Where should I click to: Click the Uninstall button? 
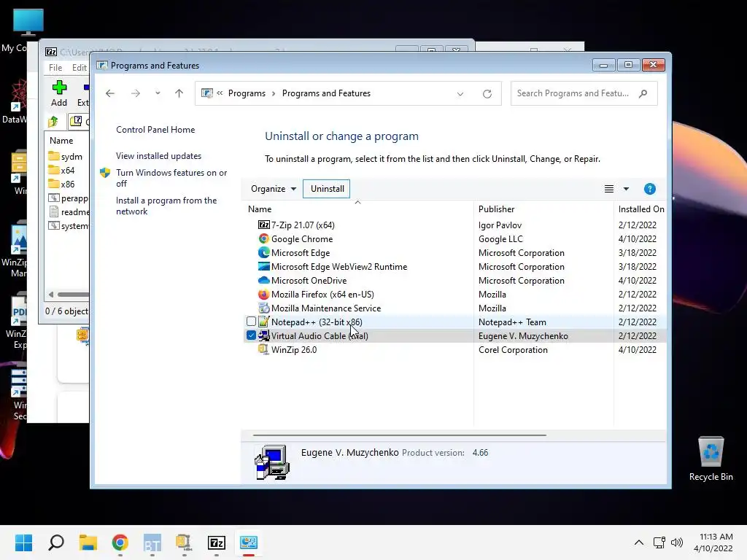(x=327, y=189)
